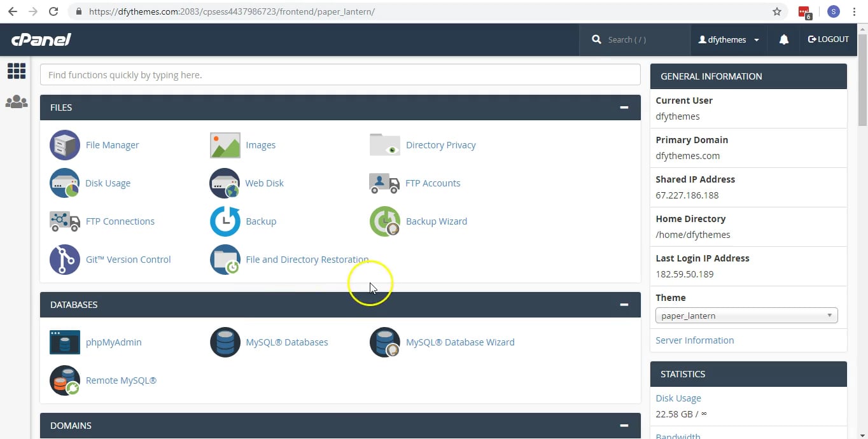Open the browser profile avatar
This screenshot has width=868, height=439.
pos(834,11)
